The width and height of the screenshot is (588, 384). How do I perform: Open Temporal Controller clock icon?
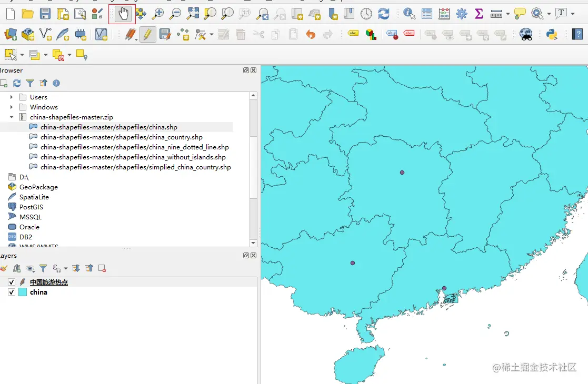(366, 14)
